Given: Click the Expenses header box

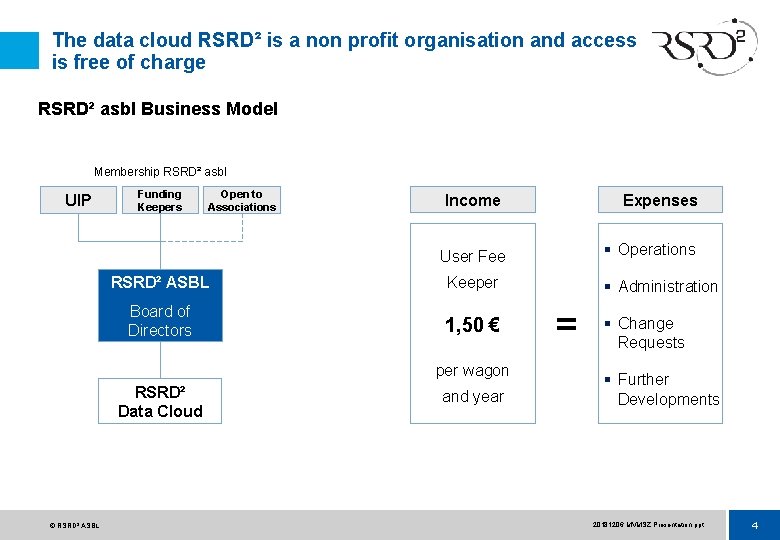Looking at the screenshot, I should tap(660, 199).
